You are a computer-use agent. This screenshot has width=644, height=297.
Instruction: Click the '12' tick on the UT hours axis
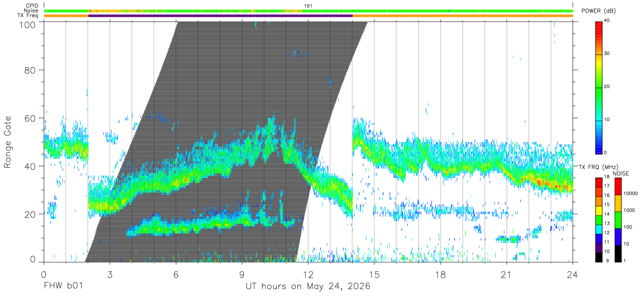coord(308,273)
